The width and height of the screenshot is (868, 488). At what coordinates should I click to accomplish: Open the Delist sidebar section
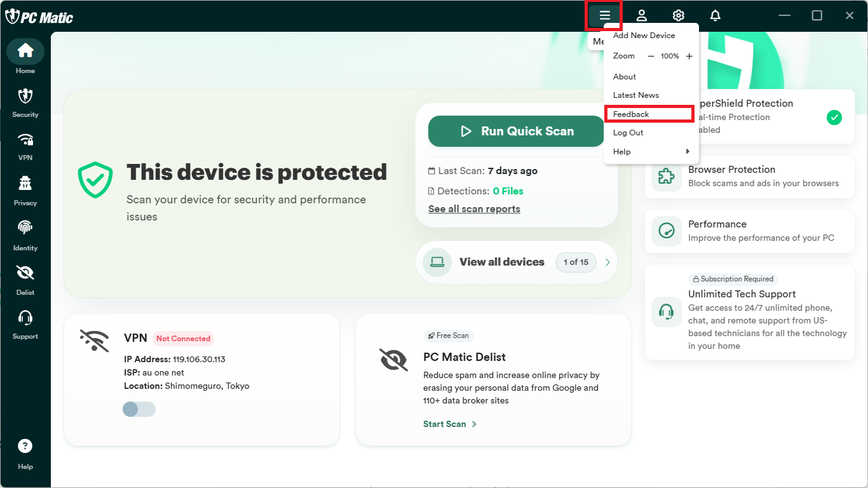(25, 280)
